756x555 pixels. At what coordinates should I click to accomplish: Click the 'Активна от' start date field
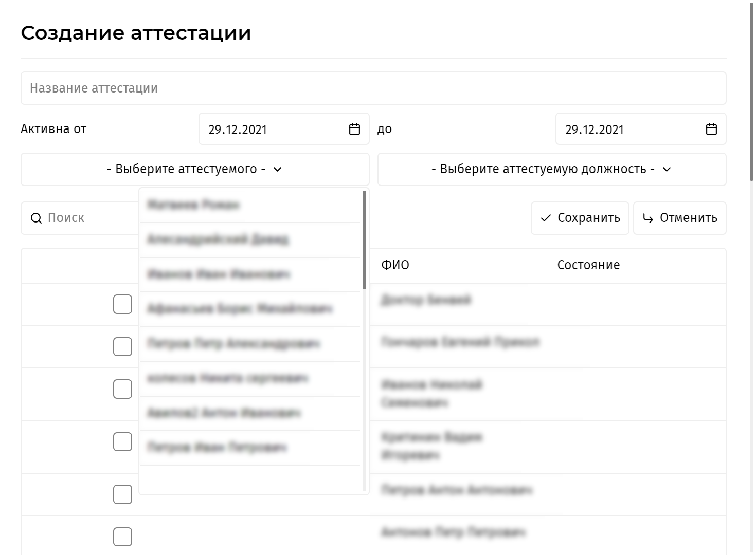coord(273,129)
